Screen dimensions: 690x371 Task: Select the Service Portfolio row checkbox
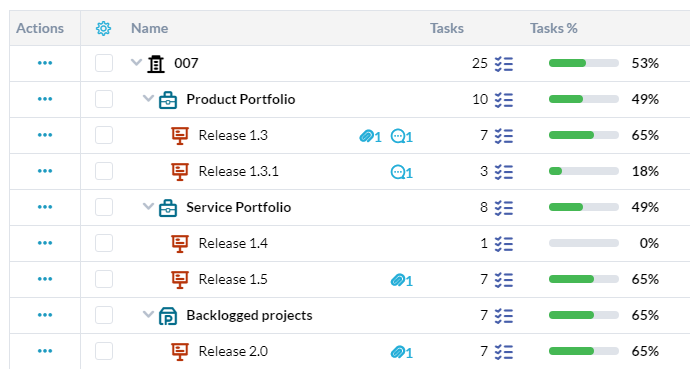[x=104, y=207]
